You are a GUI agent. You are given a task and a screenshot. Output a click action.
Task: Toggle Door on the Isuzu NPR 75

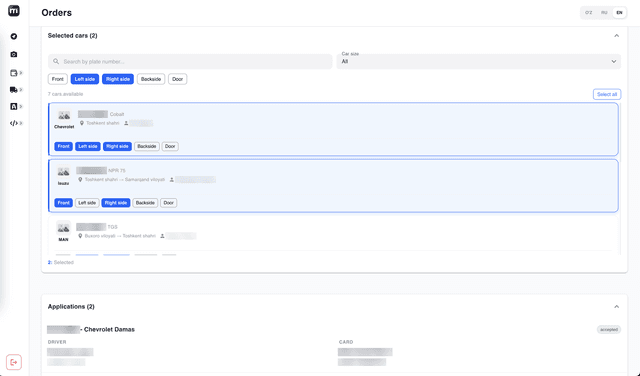pyautogui.click(x=169, y=203)
